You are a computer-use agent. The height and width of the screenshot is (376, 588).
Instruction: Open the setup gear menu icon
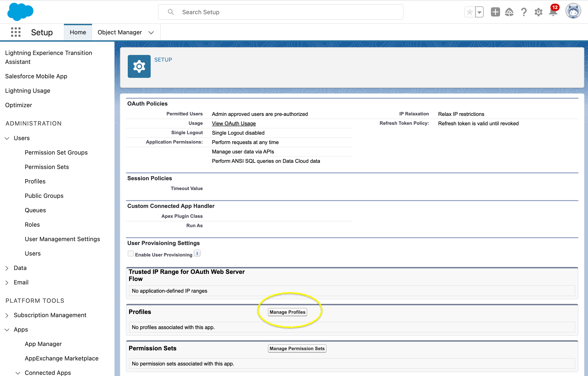539,12
